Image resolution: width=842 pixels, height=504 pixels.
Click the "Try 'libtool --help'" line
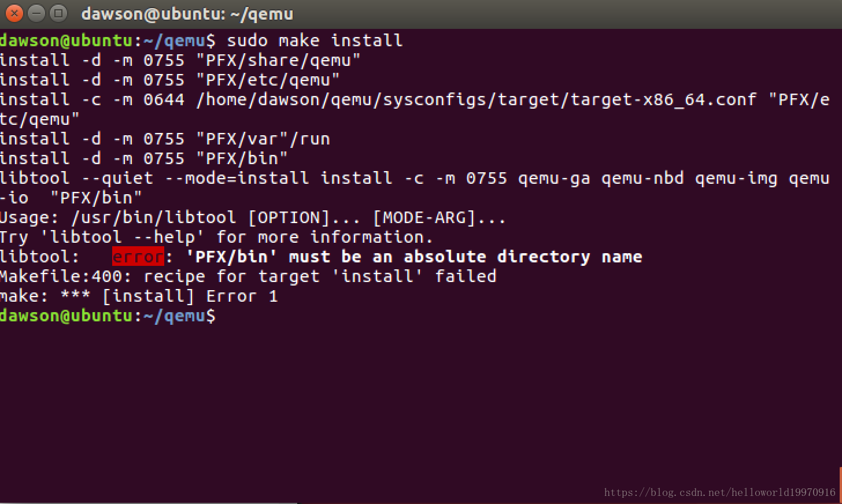tap(217, 237)
